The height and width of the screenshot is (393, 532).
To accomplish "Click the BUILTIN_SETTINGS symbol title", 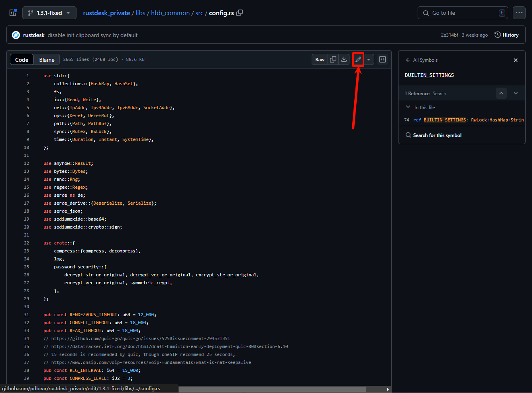I will tap(429, 75).
